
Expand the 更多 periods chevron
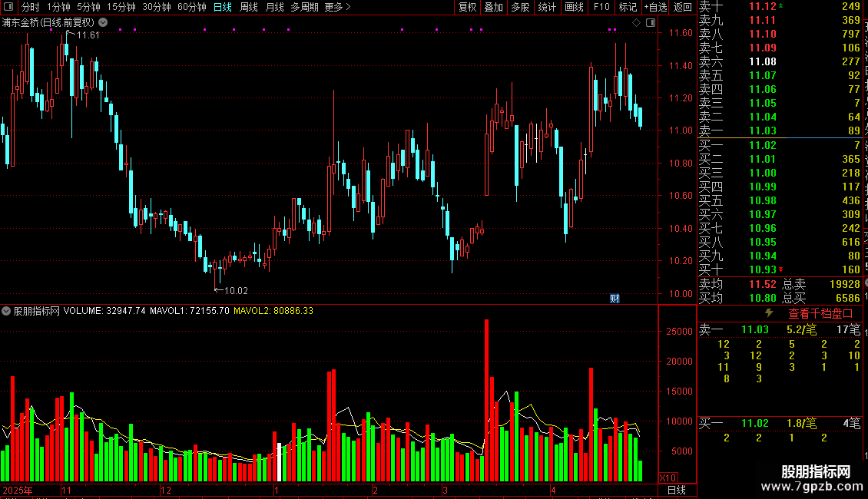tap(348, 7)
